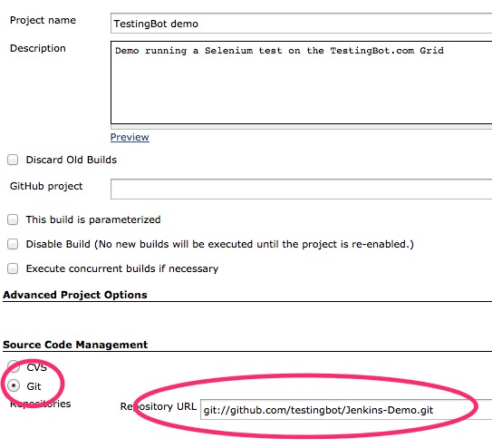
Task: Click the Advanced Project Options heading
Action: 75,295
